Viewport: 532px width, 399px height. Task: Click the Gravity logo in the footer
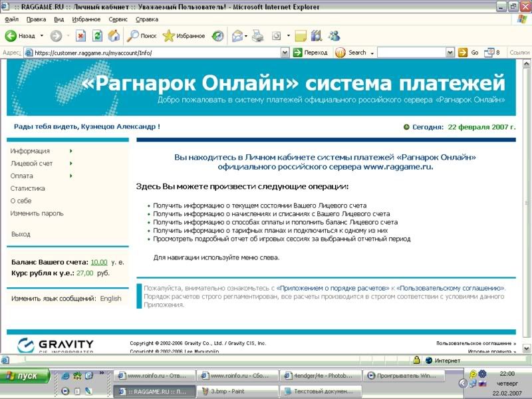(55, 345)
